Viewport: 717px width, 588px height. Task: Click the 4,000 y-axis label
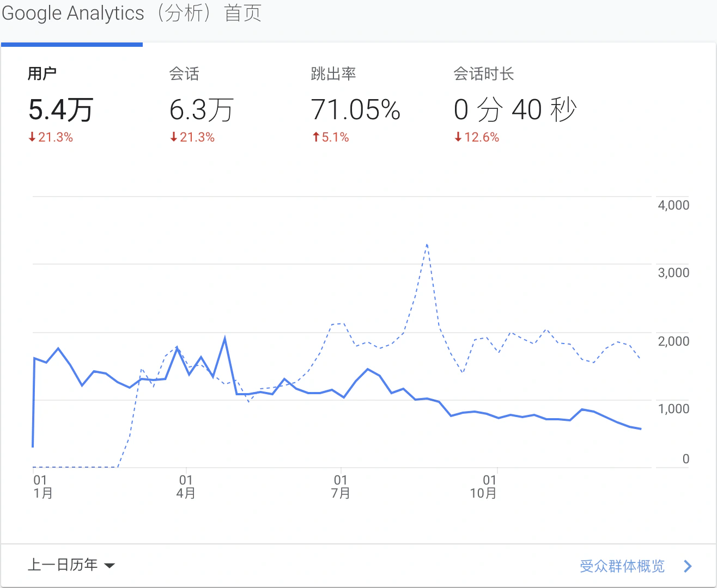point(673,205)
